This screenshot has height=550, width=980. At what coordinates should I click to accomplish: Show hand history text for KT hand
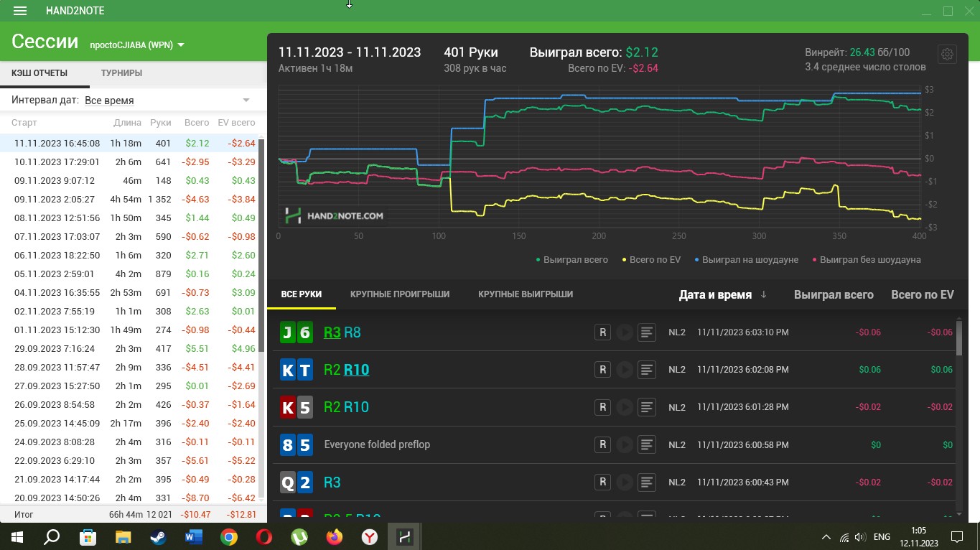(x=647, y=370)
